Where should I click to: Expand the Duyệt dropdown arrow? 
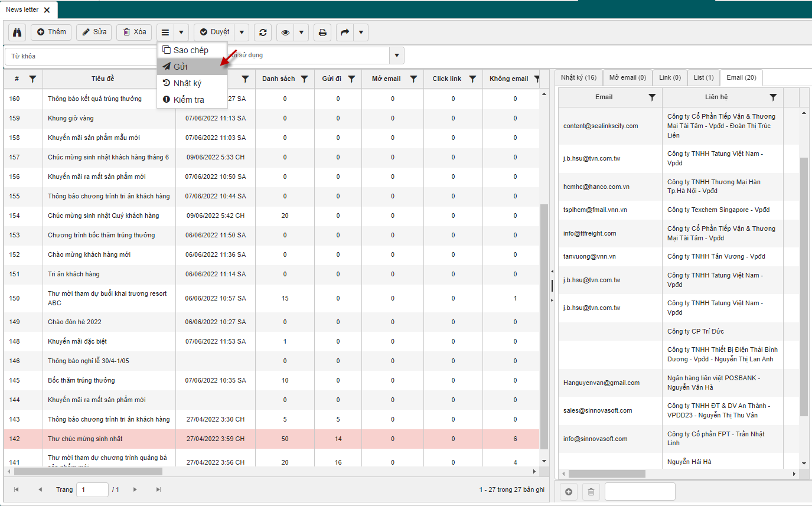pos(242,32)
